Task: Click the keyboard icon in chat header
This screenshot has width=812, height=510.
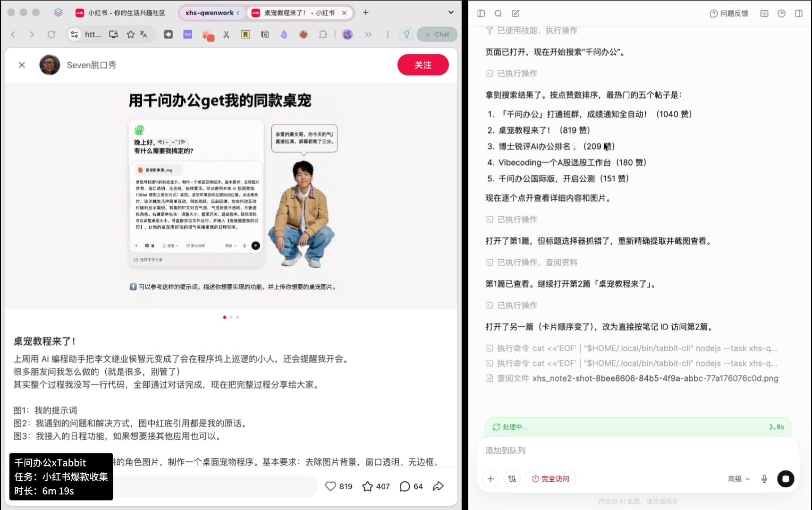Action: coord(764,14)
